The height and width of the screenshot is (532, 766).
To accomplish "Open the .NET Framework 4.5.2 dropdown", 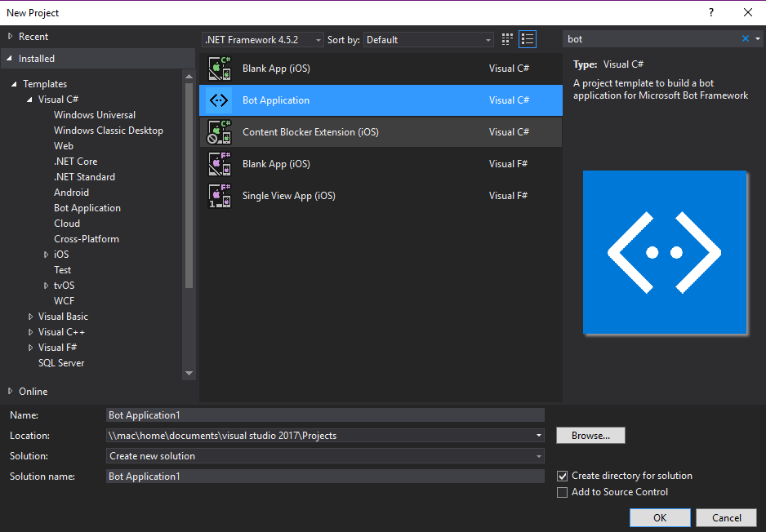I will point(262,39).
